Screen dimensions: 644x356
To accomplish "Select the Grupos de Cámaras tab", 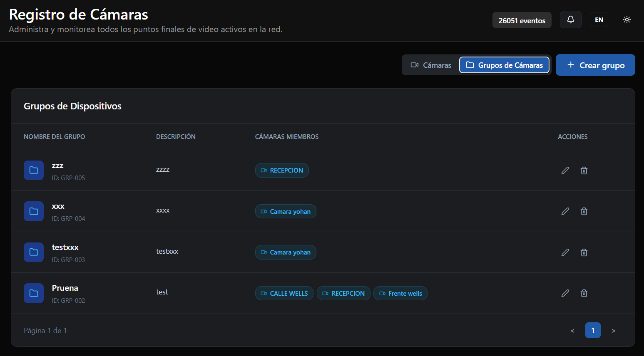I will click(x=505, y=65).
